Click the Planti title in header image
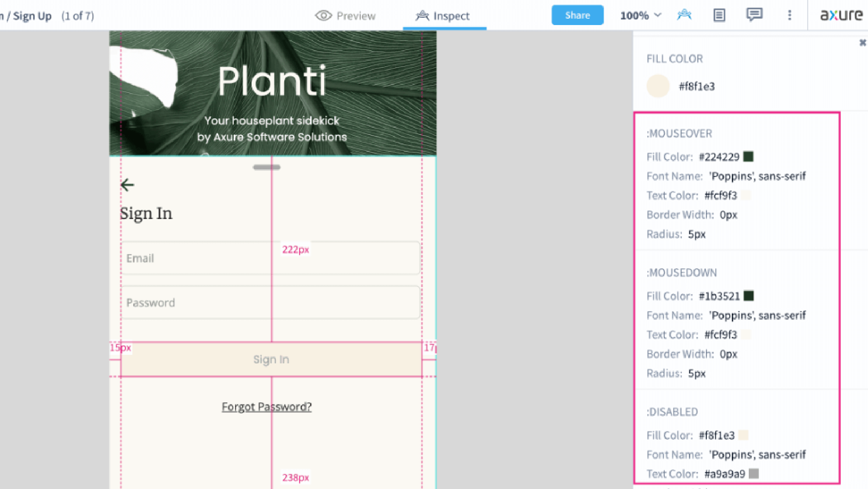 point(272,81)
